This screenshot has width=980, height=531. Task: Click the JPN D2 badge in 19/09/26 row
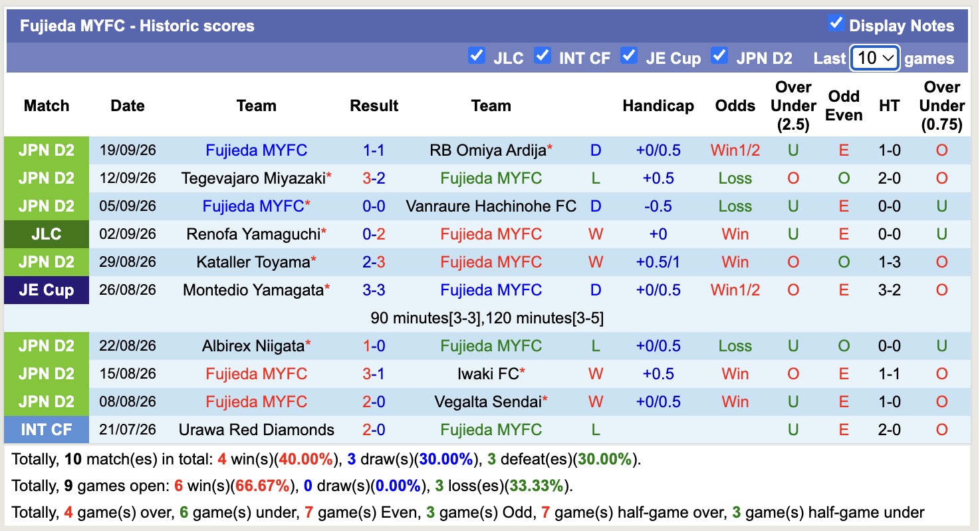[x=47, y=150]
